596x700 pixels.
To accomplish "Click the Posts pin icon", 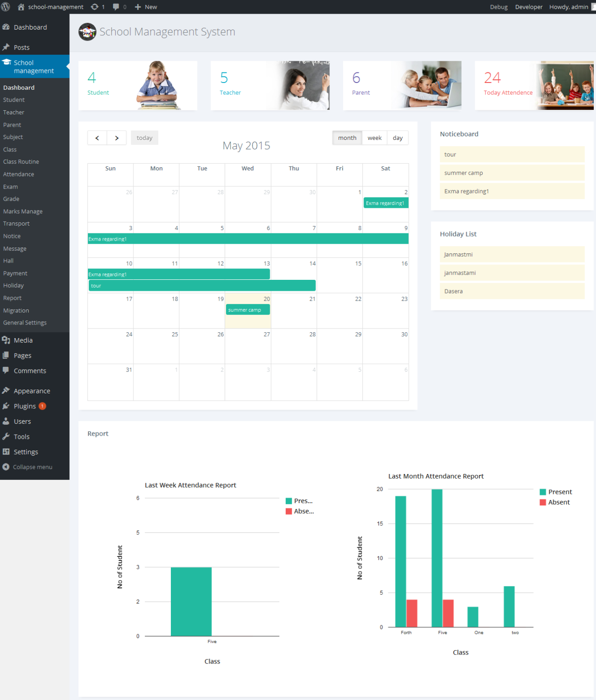I will [x=6, y=47].
